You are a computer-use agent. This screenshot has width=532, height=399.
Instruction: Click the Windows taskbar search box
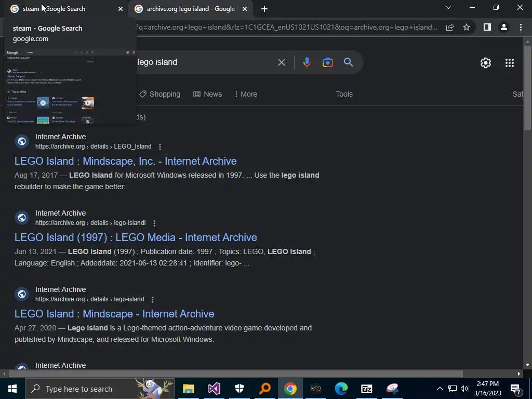(100, 389)
